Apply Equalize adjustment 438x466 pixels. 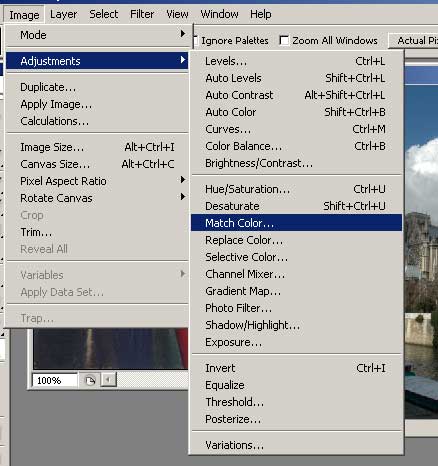(x=296, y=385)
